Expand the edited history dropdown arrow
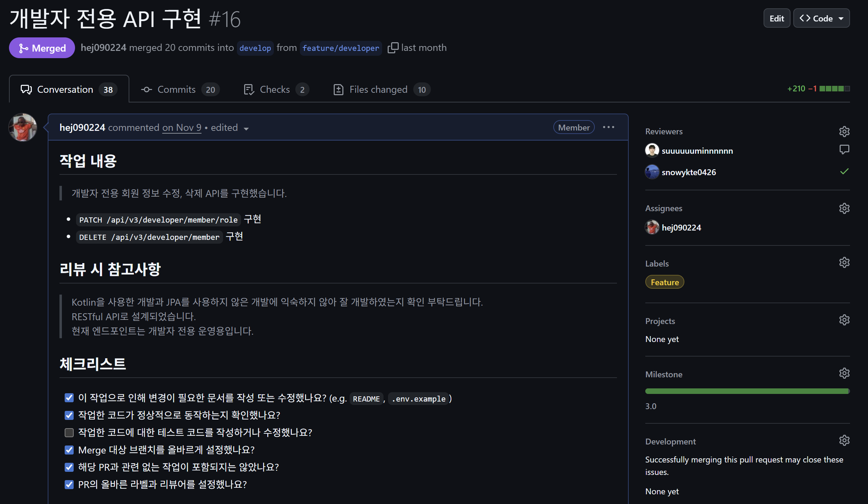This screenshot has height=504, width=868. (246, 129)
